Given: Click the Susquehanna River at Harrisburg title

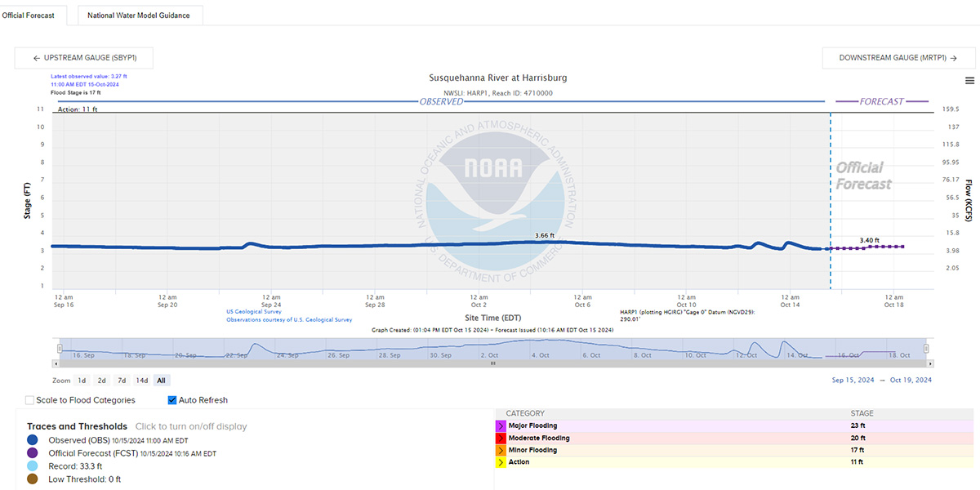Looking at the screenshot, I should [x=498, y=78].
